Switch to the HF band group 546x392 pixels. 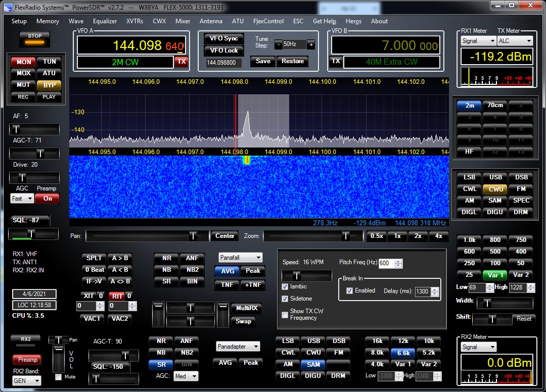tap(469, 152)
